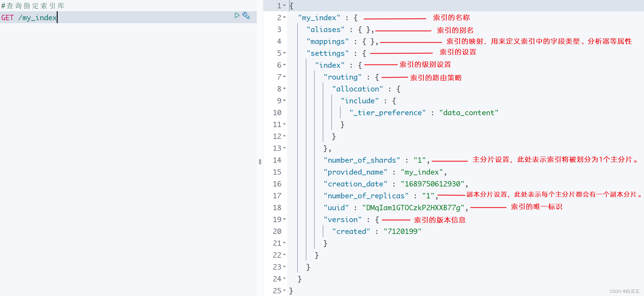This screenshot has height=296, width=644.
Task: Click line number 10 in the gutter
Action: pos(277,113)
